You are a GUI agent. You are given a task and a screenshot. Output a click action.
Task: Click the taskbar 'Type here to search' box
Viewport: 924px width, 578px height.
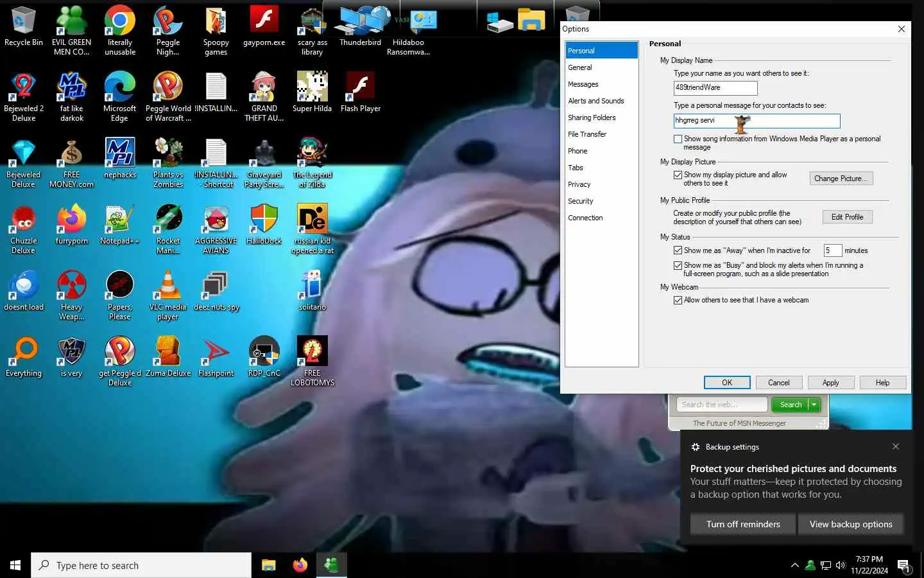(141, 565)
